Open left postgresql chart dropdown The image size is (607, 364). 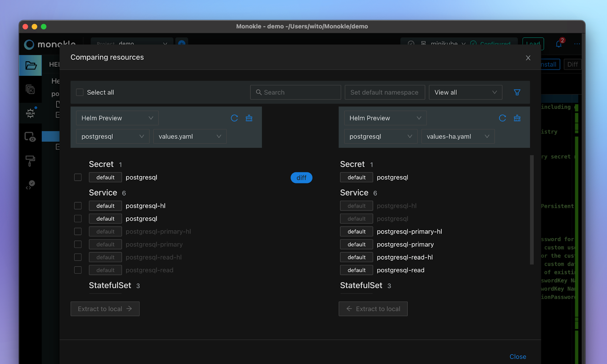113,136
